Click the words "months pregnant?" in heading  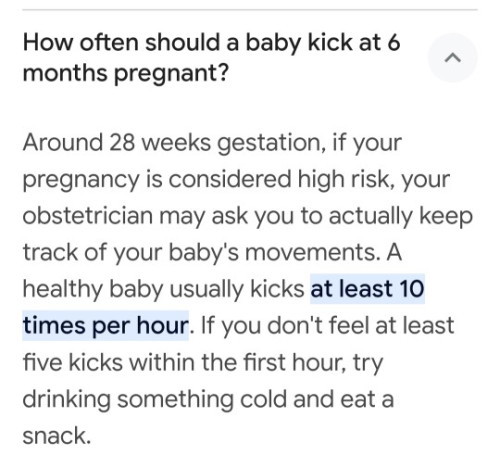click(126, 73)
